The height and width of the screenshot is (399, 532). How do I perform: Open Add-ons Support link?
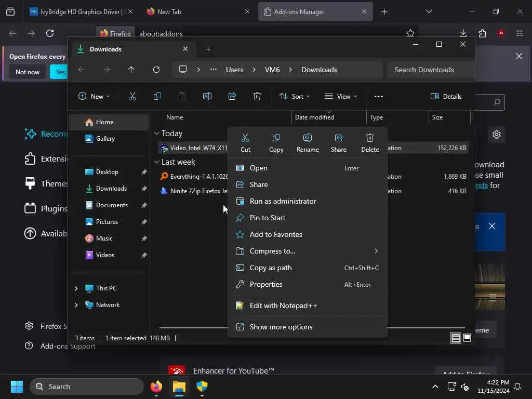click(68, 346)
